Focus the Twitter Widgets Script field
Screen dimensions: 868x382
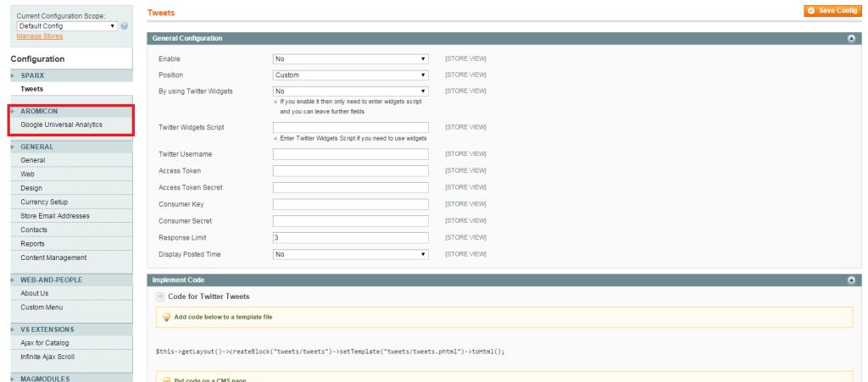350,128
